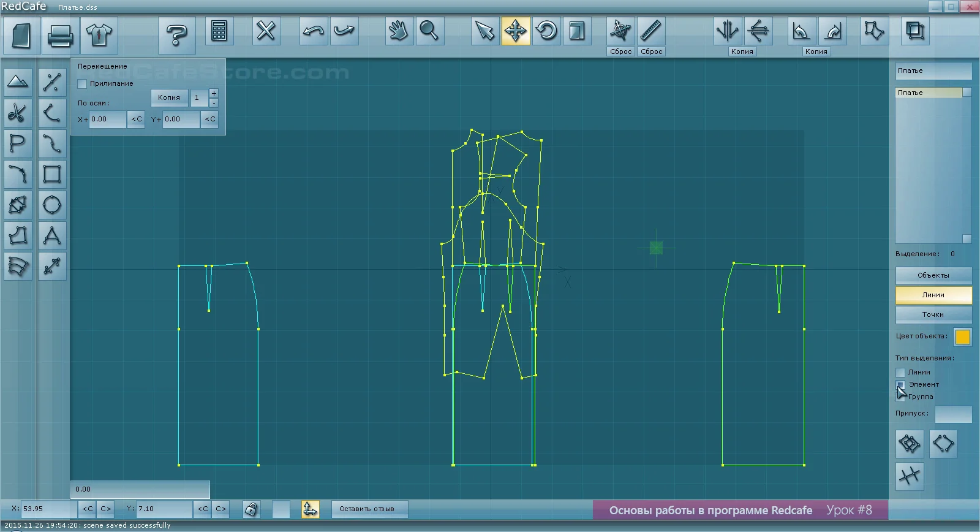Image resolution: width=980 pixels, height=532 pixels.
Task: Switch to Объекты selection mode
Action: [x=933, y=275]
